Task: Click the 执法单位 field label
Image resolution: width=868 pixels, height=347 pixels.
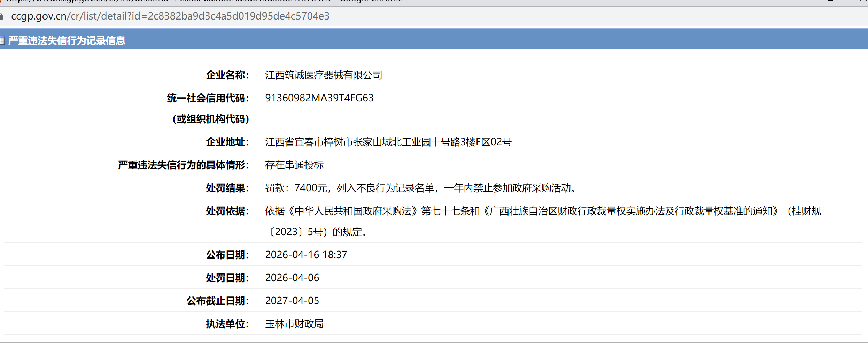Action: tap(227, 324)
